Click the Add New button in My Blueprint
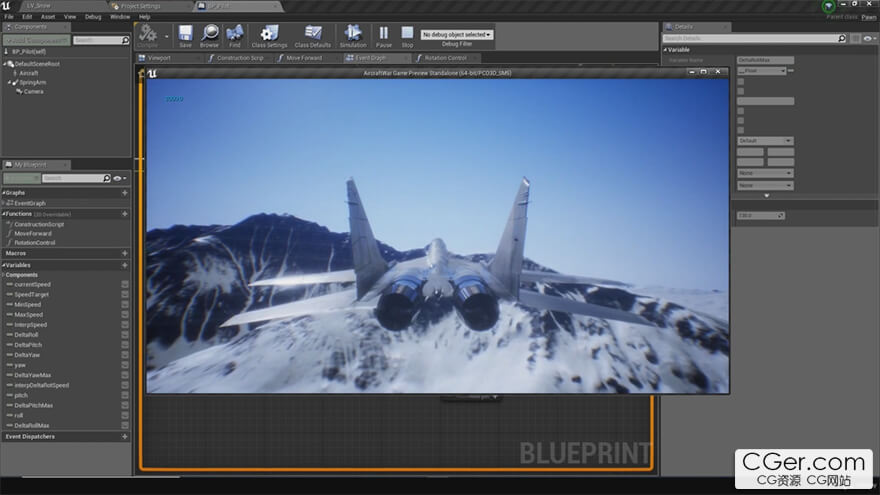The height and width of the screenshot is (495, 880). [22, 178]
